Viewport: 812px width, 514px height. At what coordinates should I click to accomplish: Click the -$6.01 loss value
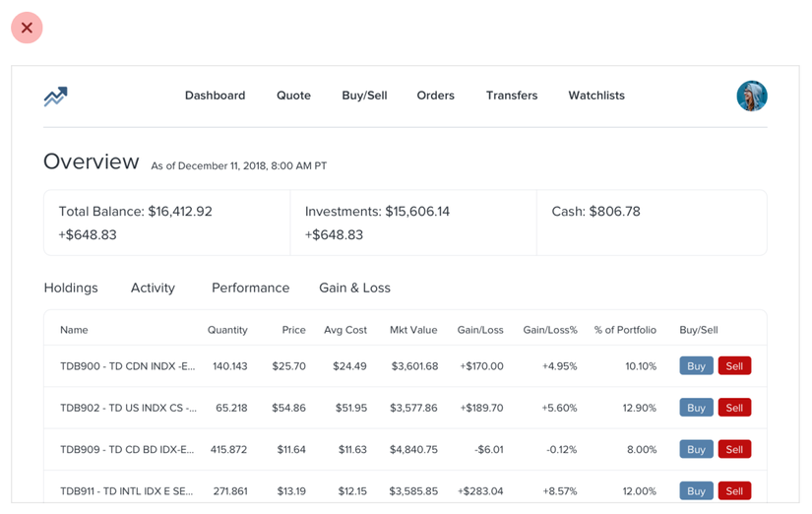click(489, 449)
